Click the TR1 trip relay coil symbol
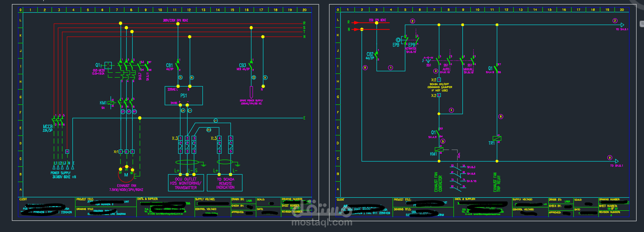 (x=497, y=138)
